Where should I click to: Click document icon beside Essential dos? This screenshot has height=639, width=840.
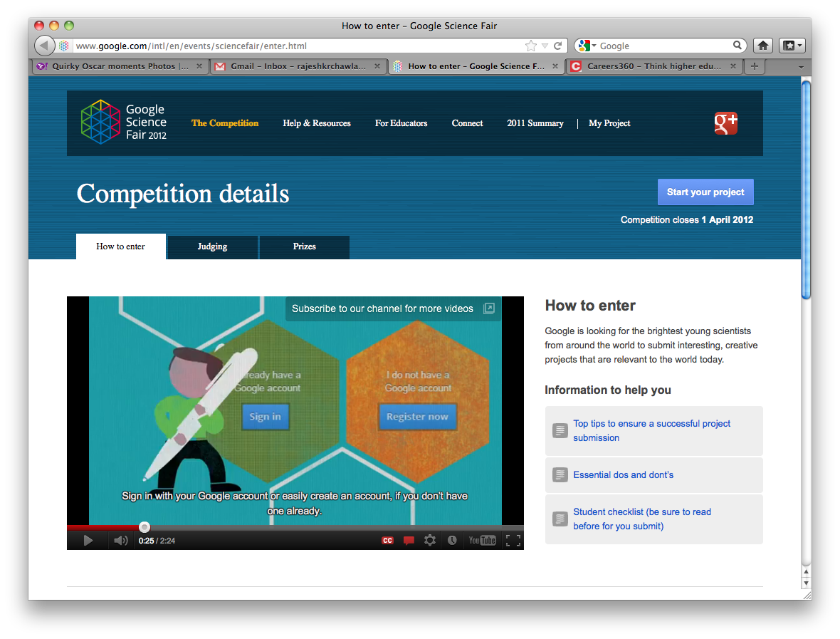560,475
